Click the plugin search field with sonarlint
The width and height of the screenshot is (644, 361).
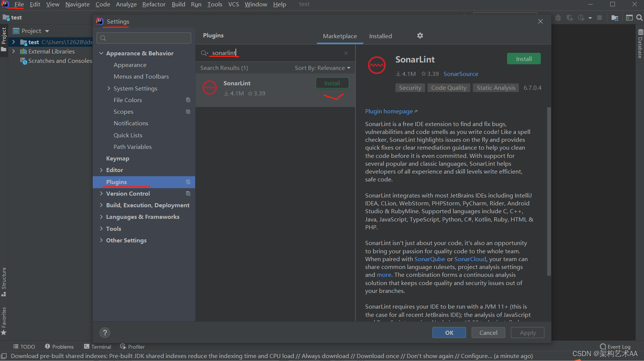(275, 53)
